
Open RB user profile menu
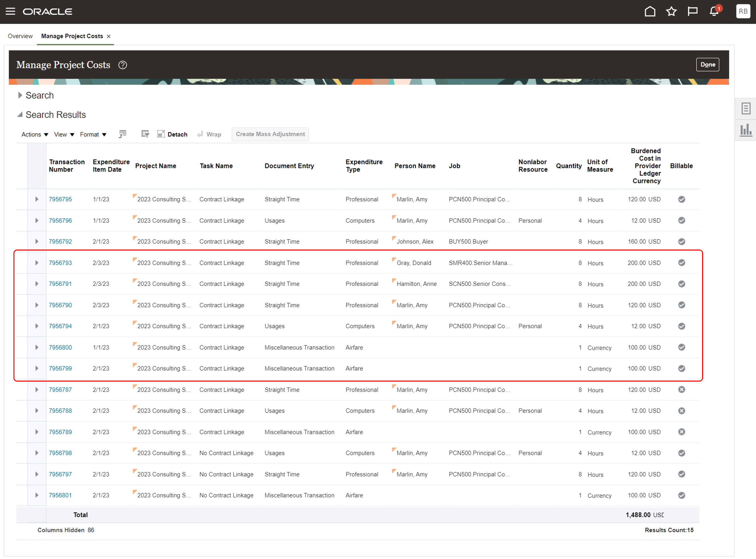pyautogui.click(x=743, y=12)
